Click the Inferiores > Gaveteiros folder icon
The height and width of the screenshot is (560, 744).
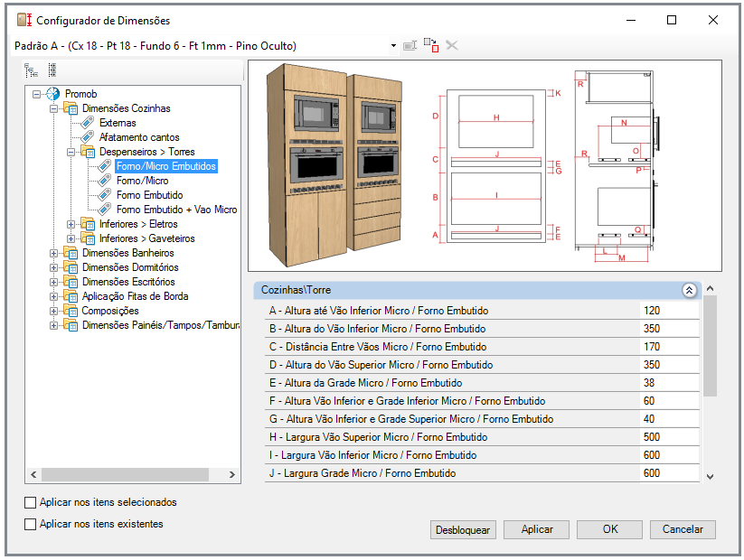tap(88, 238)
